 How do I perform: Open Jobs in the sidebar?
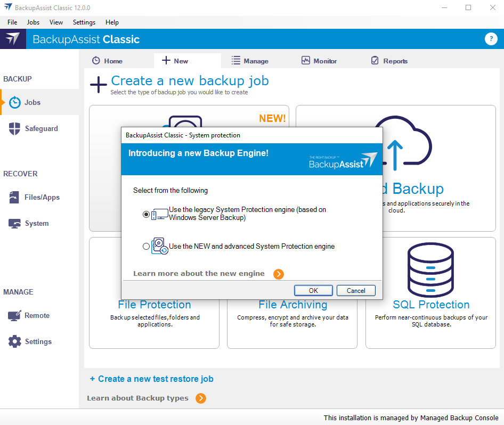point(39,102)
